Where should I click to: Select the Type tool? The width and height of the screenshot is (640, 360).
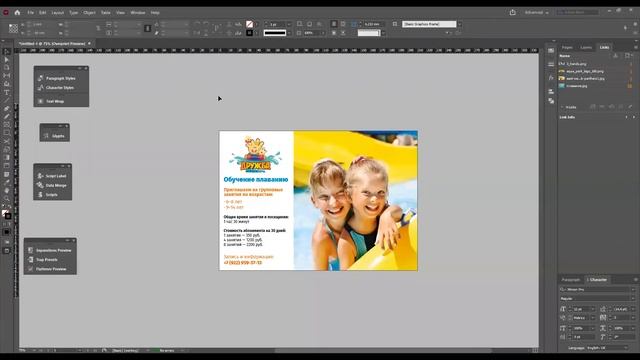click(7, 92)
